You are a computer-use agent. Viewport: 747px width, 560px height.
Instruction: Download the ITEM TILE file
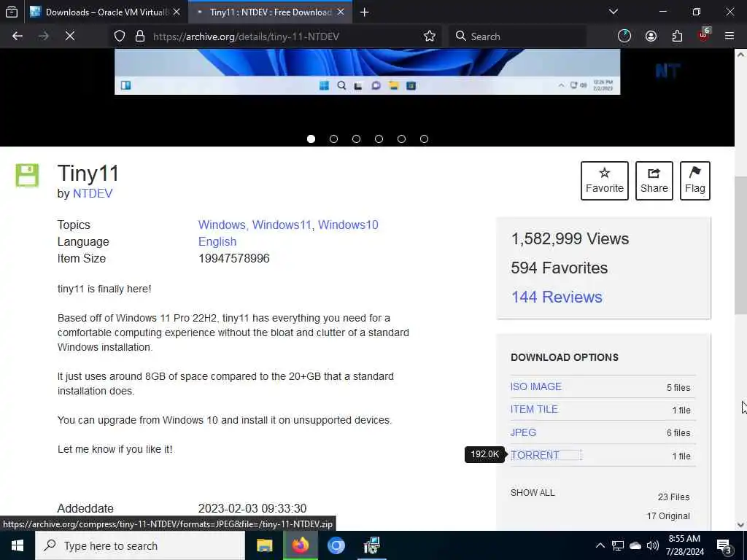click(534, 409)
